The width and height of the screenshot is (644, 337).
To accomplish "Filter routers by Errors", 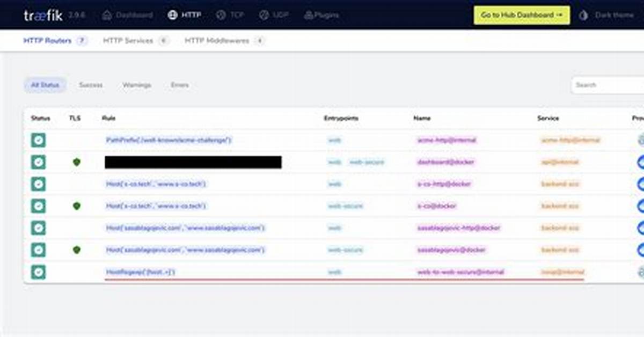I will (x=180, y=85).
